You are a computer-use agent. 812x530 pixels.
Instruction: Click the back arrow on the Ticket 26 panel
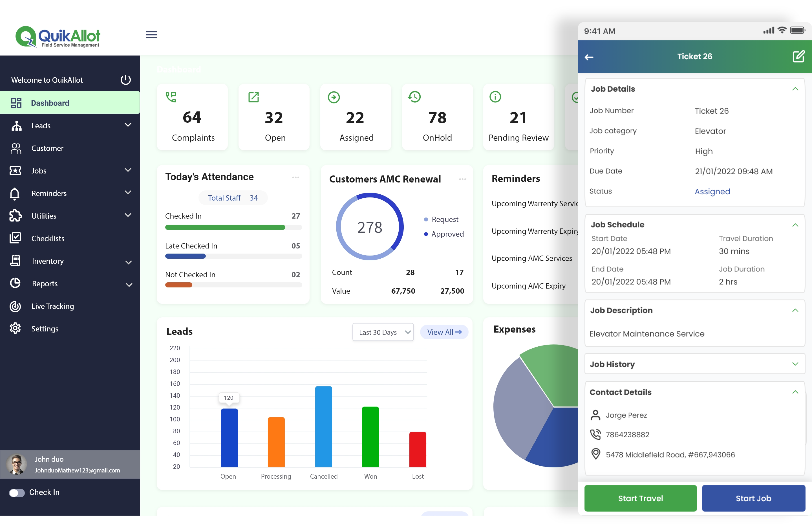589,57
